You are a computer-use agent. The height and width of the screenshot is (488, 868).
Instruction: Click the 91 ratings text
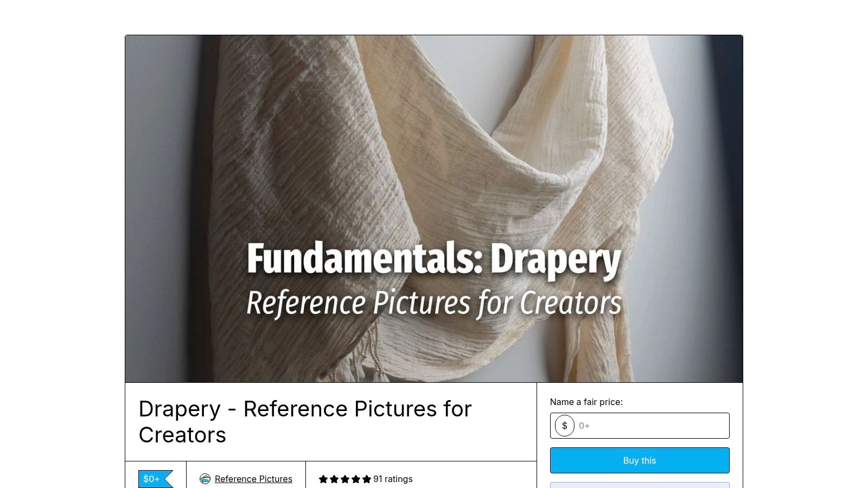pyautogui.click(x=393, y=479)
